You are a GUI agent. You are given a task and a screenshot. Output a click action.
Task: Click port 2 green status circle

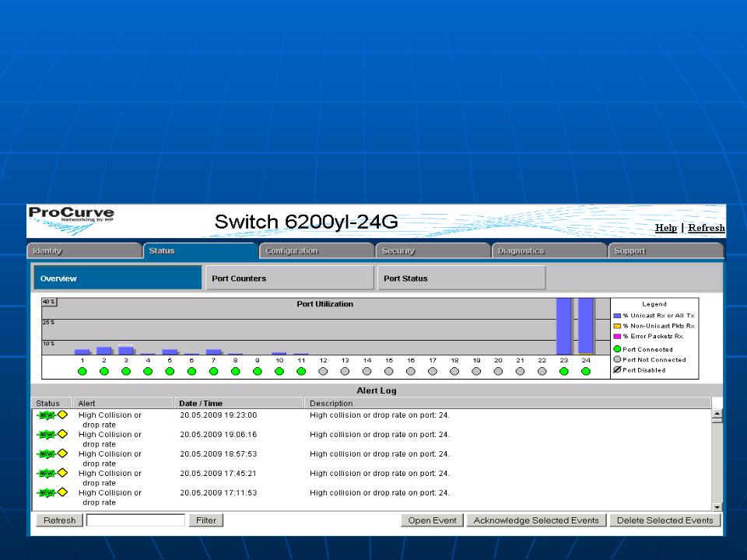click(x=104, y=372)
